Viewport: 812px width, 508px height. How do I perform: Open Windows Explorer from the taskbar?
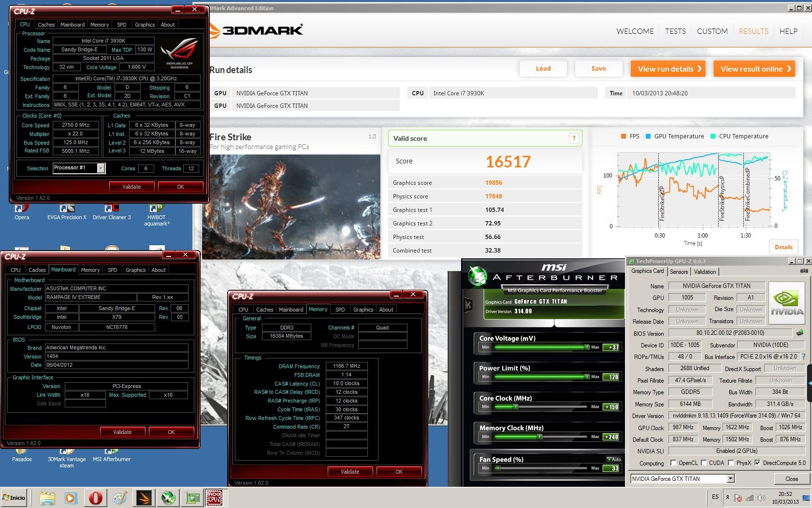[47, 498]
